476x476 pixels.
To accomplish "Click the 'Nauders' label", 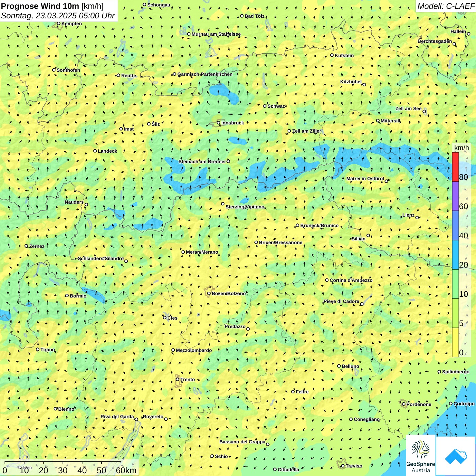I will (74, 202).
